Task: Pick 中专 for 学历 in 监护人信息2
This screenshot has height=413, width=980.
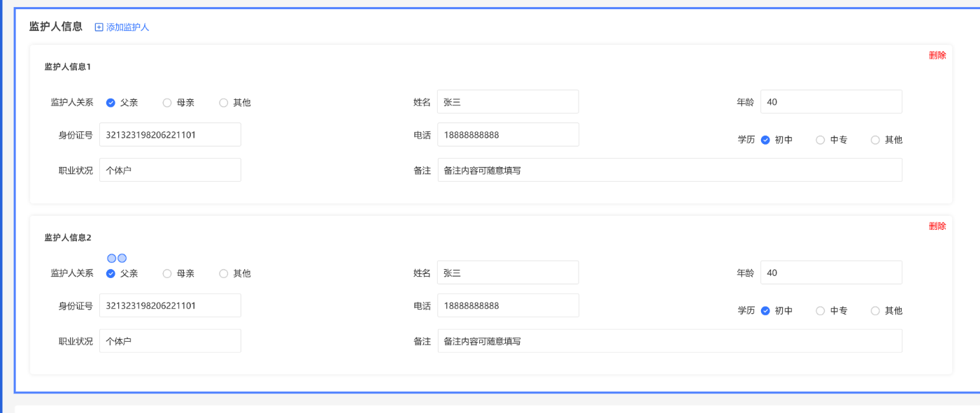Action: (x=821, y=311)
